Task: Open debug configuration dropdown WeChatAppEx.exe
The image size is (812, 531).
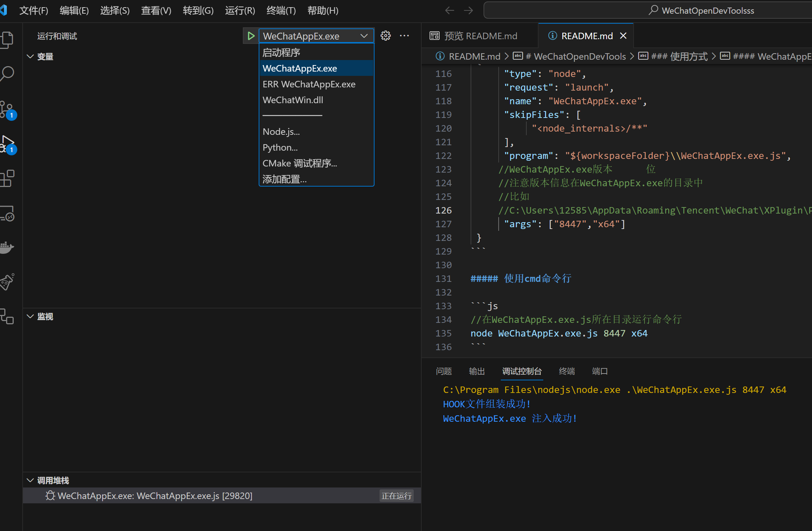Action: pos(316,36)
